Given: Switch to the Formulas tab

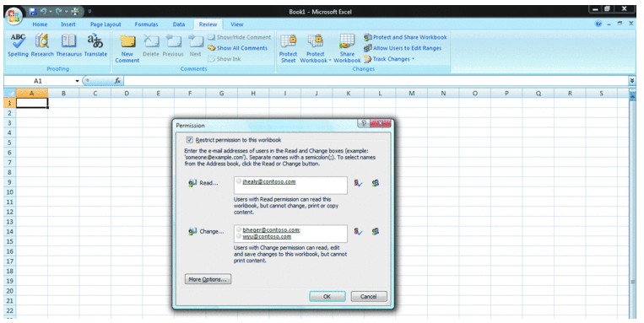Looking at the screenshot, I should click(146, 24).
